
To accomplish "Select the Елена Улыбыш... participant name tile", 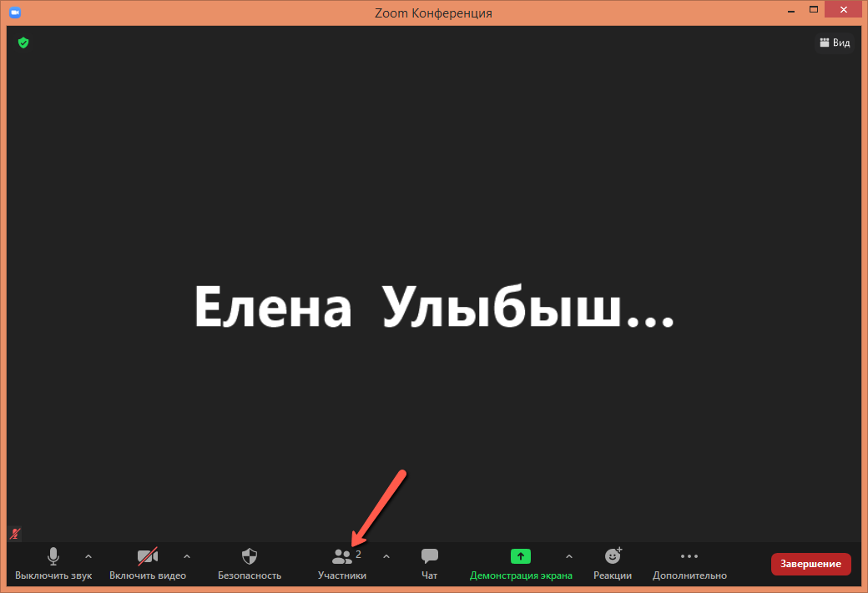I will (x=434, y=307).
